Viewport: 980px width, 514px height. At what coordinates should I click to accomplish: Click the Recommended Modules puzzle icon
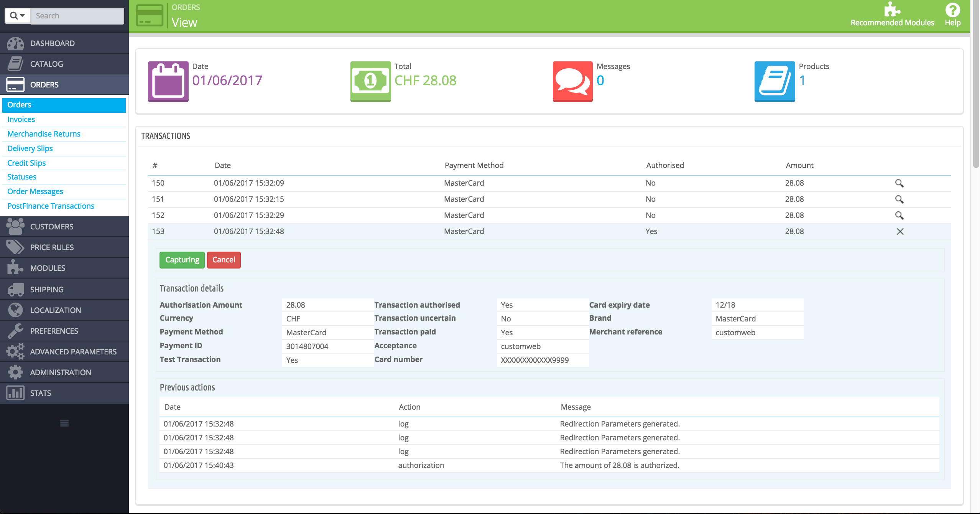892,10
